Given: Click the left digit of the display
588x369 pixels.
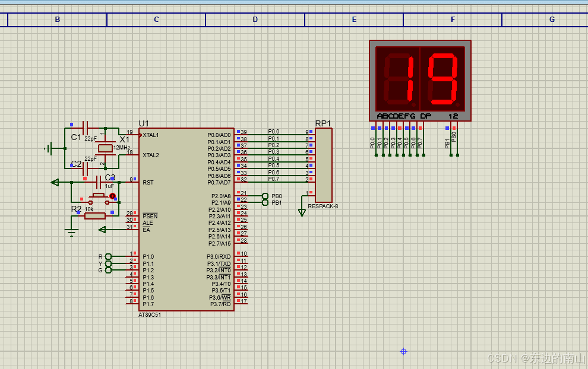Looking at the screenshot, I should [399, 79].
